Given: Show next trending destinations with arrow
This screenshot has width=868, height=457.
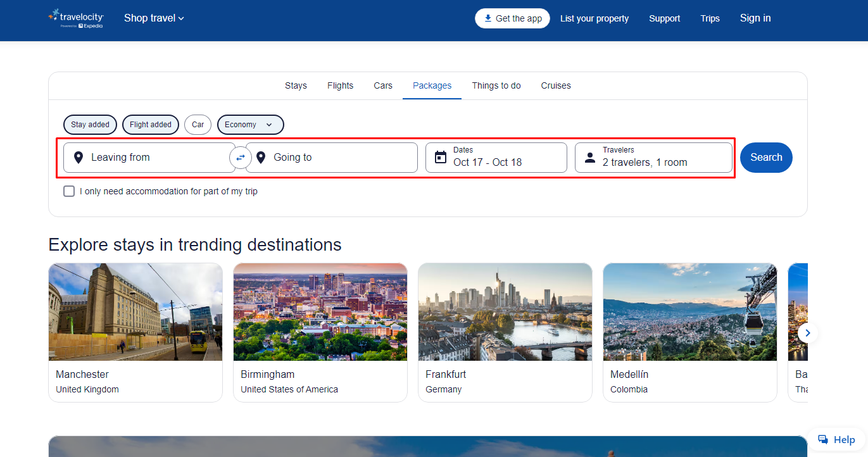Looking at the screenshot, I should (x=808, y=333).
